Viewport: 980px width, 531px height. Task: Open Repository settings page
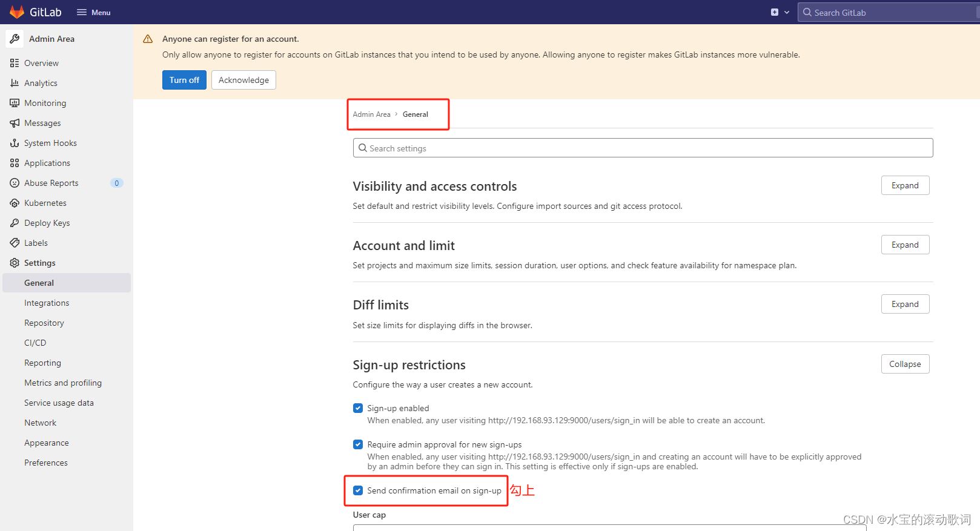pos(44,323)
